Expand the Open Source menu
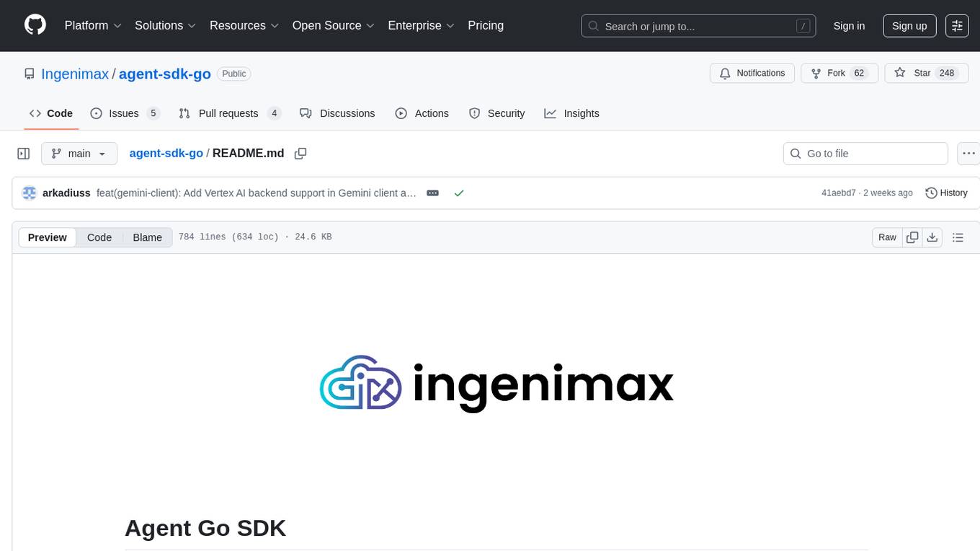The image size is (980, 551). 333,25
